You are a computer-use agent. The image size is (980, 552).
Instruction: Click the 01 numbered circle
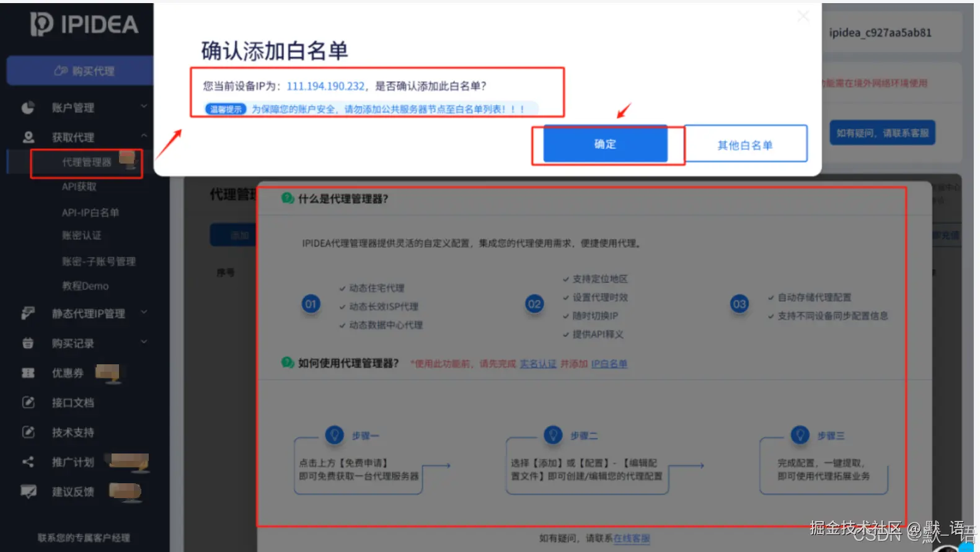coord(311,304)
